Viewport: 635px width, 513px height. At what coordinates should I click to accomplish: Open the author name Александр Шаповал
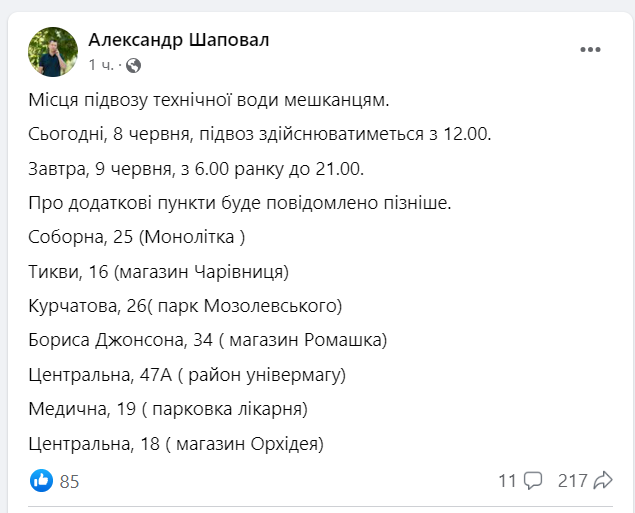179,40
